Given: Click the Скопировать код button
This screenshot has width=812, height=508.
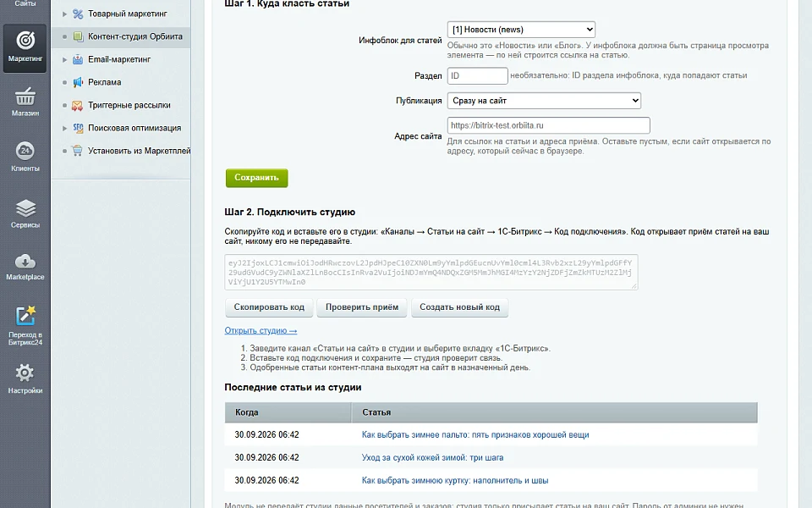Looking at the screenshot, I should coord(269,307).
